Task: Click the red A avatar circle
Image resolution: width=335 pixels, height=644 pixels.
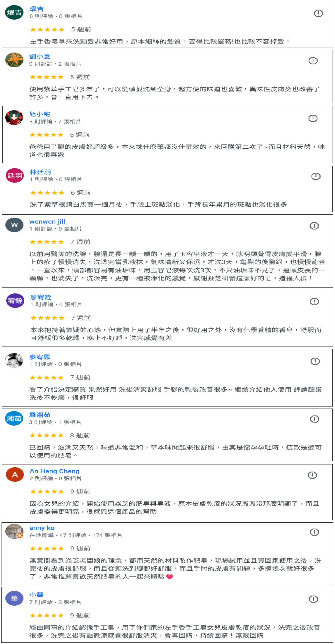Action: [x=15, y=474]
